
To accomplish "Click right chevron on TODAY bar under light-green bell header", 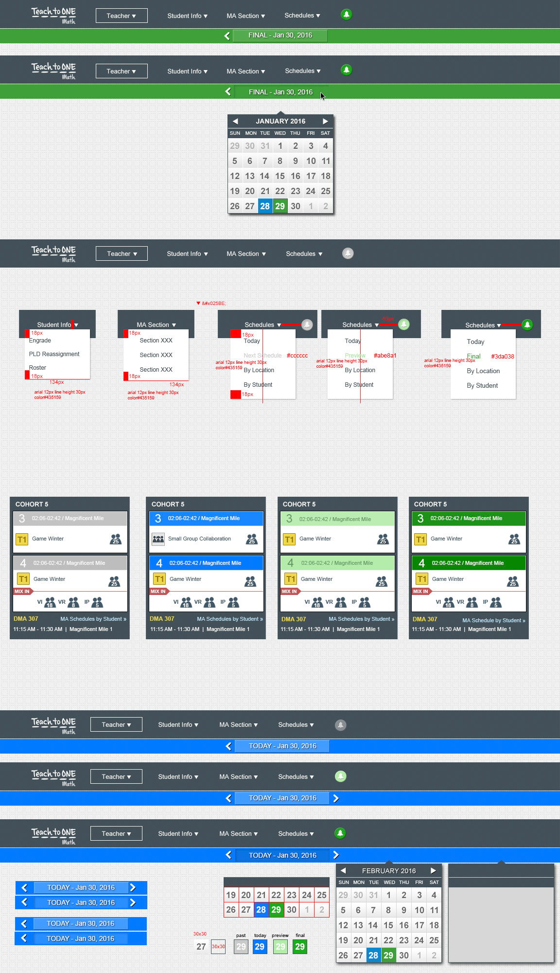I will [336, 798].
